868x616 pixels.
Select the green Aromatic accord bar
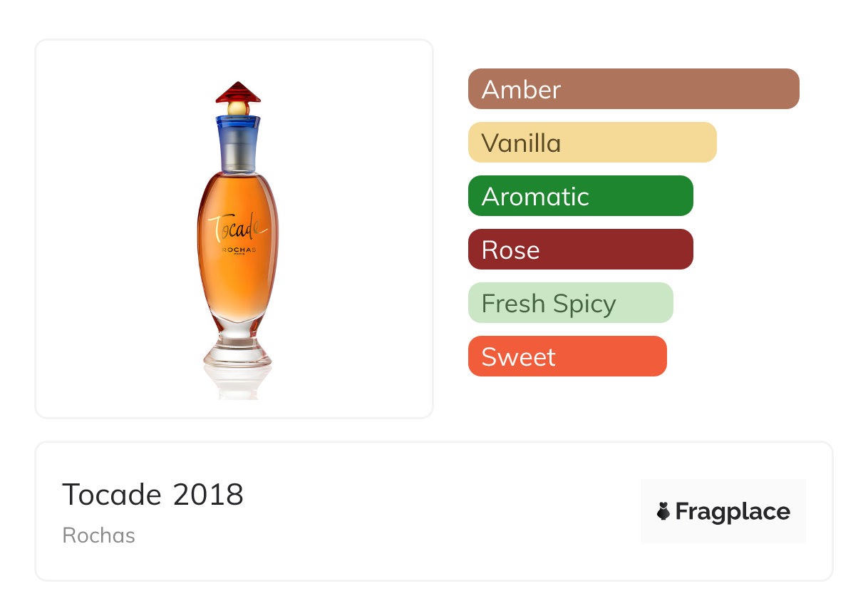click(x=580, y=196)
